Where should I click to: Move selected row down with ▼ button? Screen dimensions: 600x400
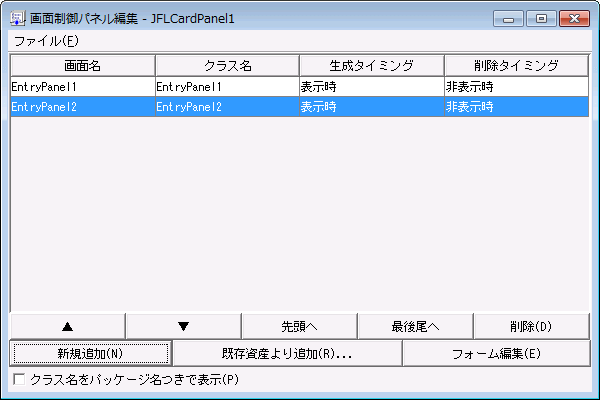point(184,327)
